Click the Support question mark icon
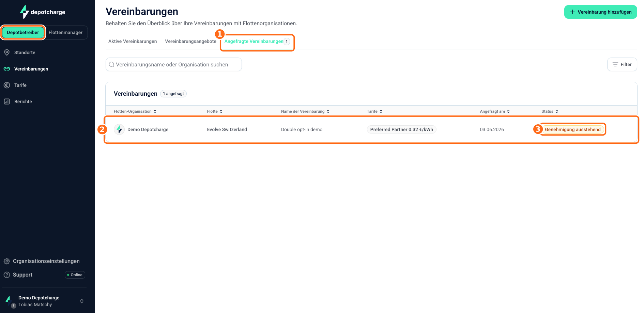The width and height of the screenshot is (644, 313). pyautogui.click(x=7, y=275)
